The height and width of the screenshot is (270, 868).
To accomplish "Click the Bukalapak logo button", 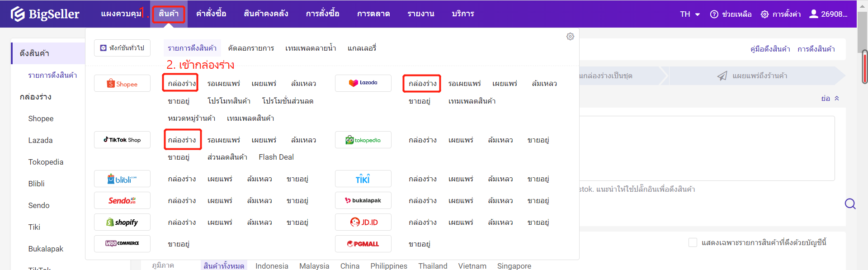I will point(363,200).
